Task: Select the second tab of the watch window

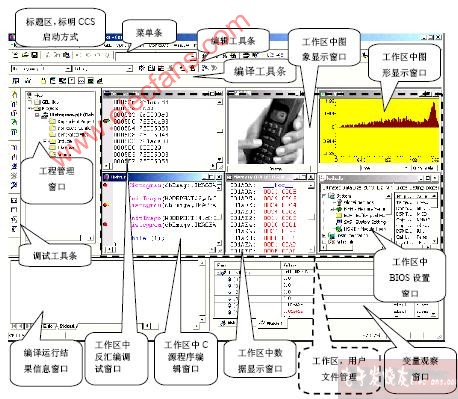Action: pos(270,323)
